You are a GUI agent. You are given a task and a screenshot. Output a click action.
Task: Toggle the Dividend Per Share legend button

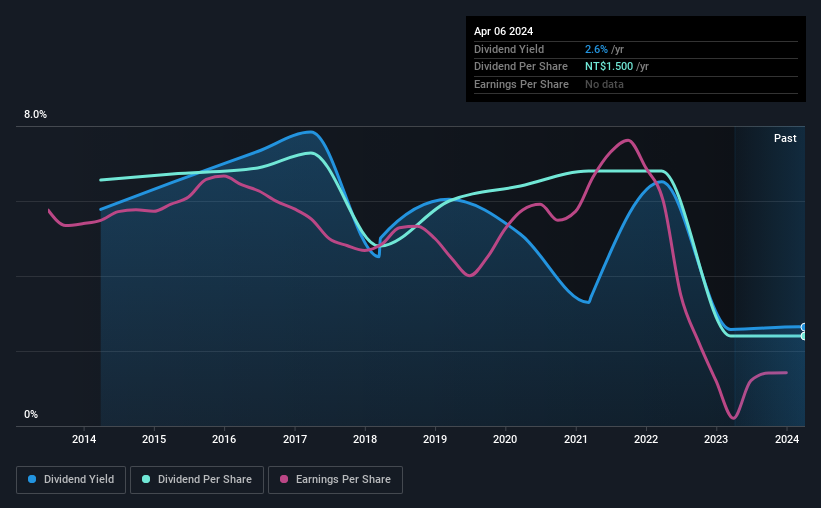click(197, 480)
